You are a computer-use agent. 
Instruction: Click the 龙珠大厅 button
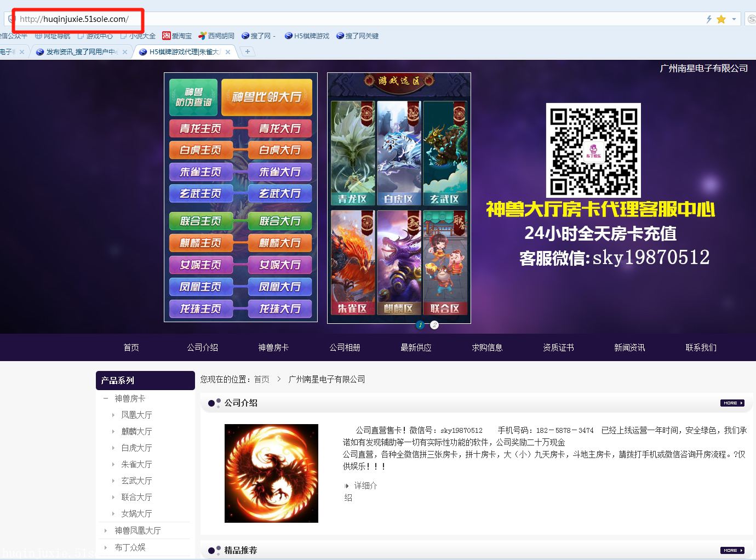click(x=280, y=308)
